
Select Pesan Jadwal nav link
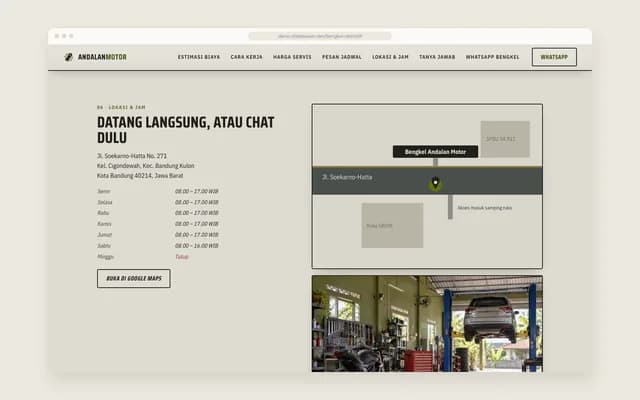342,57
